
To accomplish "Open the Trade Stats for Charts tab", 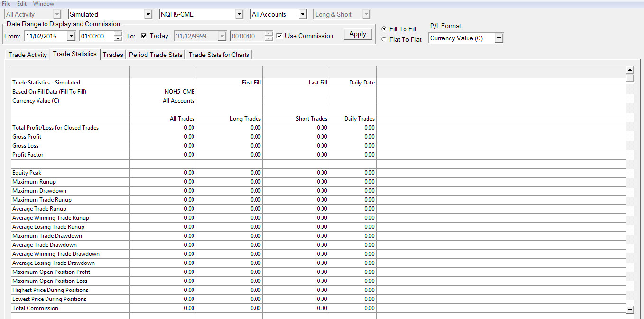I will tap(219, 55).
